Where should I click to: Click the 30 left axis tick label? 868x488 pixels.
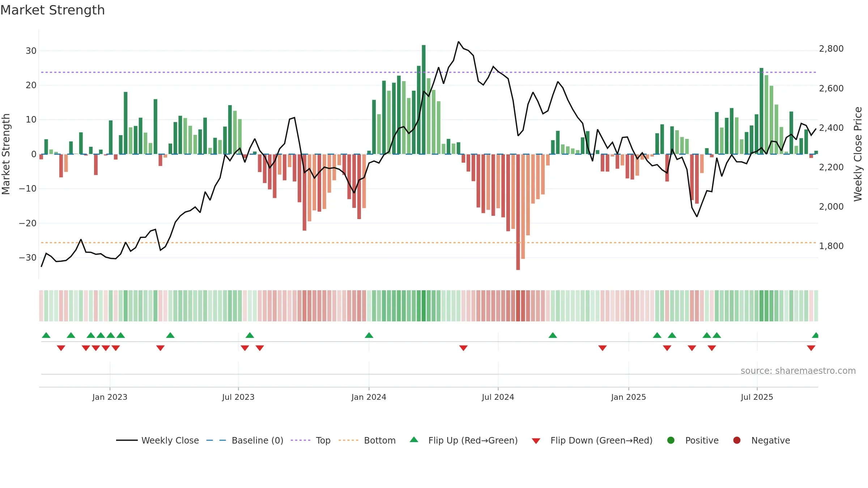31,51
